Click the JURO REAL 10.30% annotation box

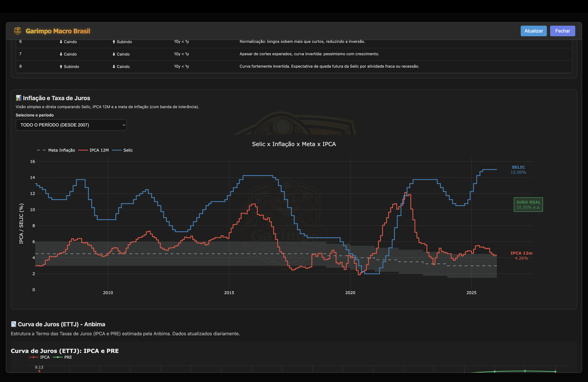(x=528, y=204)
